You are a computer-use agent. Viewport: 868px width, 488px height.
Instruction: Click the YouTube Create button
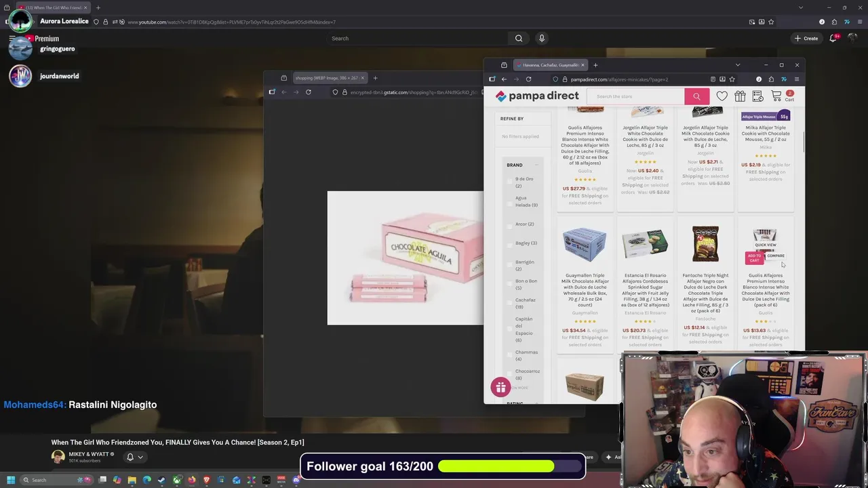coord(806,39)
